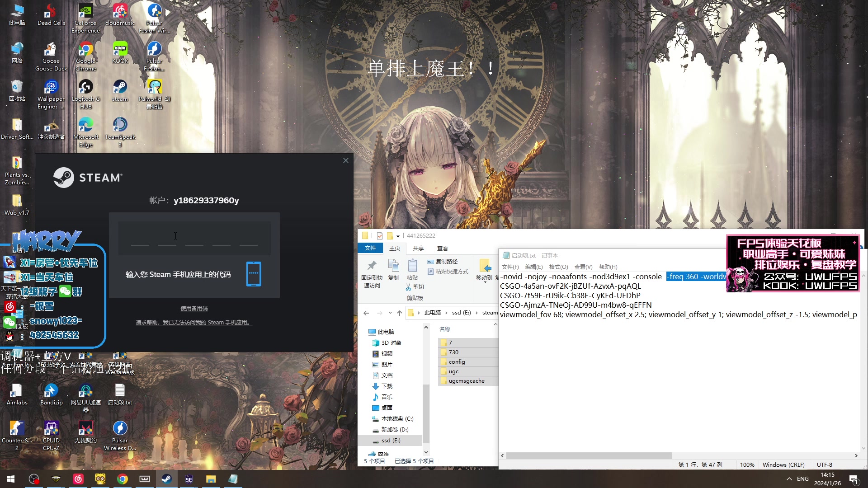The image size is (868, 488).
Task: Click the OBS Studio taskbar icon
Action: click(x=34, y=479)
